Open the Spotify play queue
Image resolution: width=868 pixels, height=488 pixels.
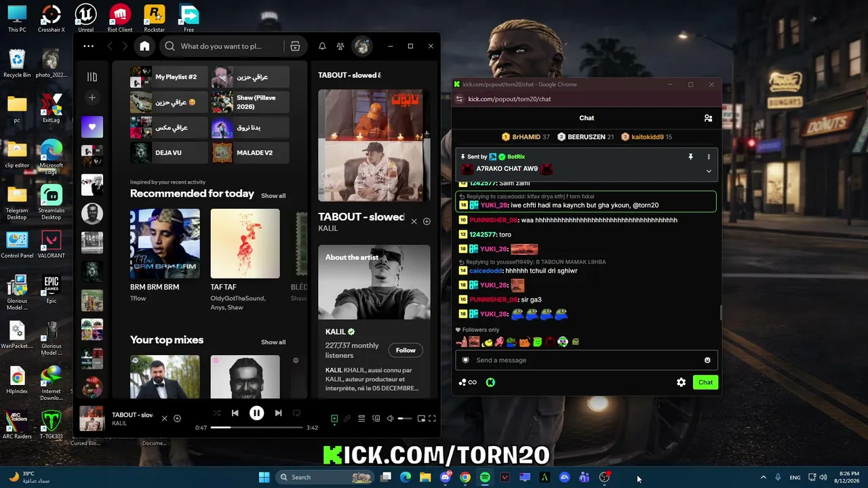tap(361, 419)
